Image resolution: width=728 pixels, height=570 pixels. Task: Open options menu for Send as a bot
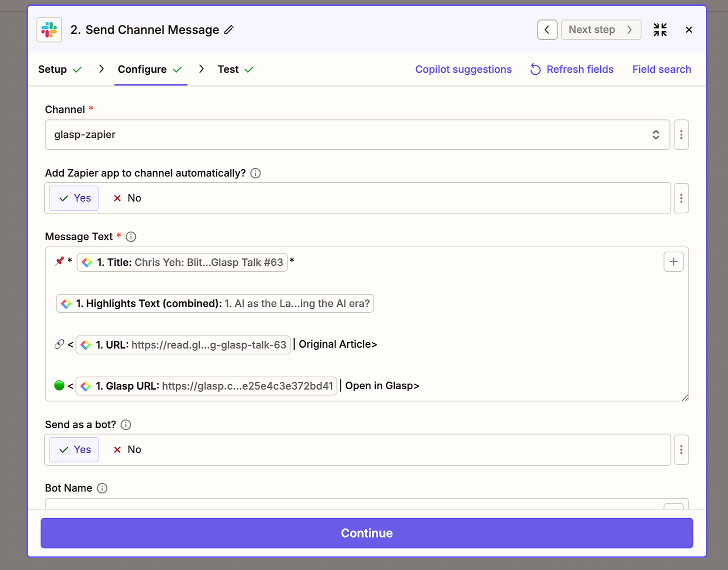(x=681, y=450)
